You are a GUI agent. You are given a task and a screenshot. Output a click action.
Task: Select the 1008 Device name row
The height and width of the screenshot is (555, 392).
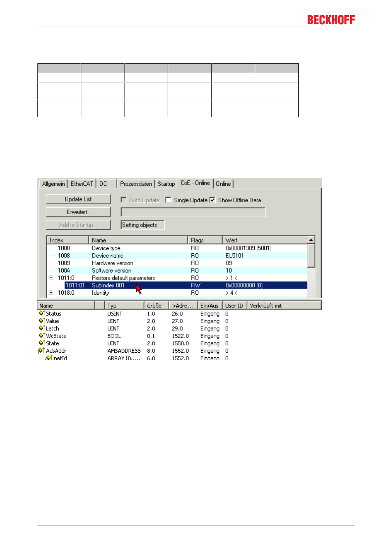click(x=178, y=256)
